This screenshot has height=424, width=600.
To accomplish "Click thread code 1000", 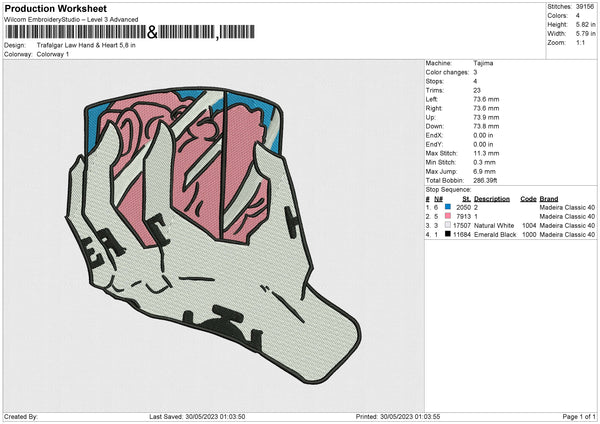I will coord(529,235).
